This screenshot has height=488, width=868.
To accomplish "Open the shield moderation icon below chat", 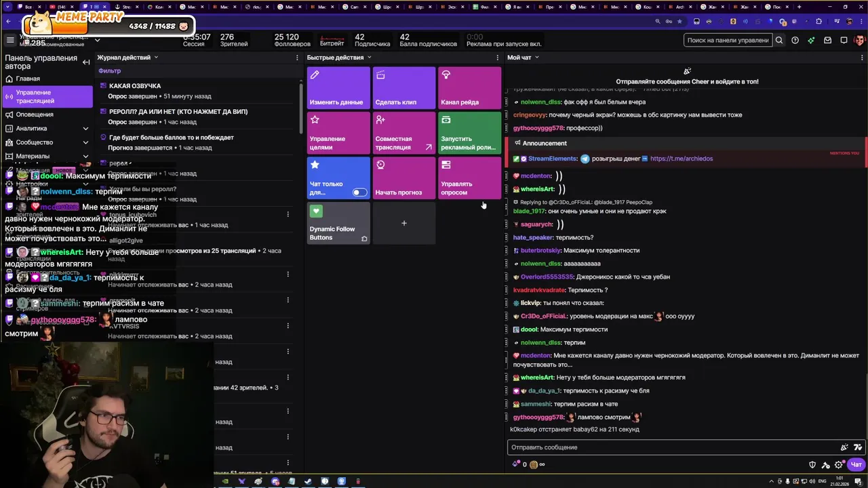I will pyautogui.click(x=812, y=465).
